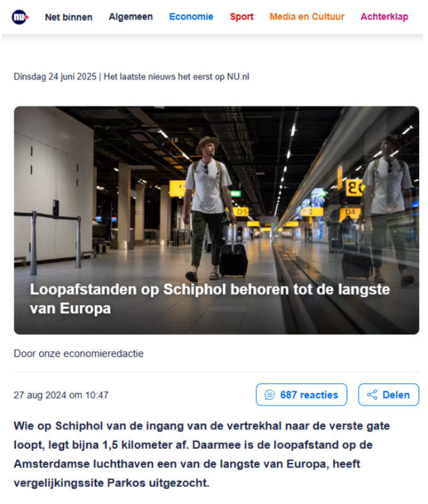Click the Door onze economieredactie byline
The width and height of the screenshot is (428, 504).
(79, 353)
